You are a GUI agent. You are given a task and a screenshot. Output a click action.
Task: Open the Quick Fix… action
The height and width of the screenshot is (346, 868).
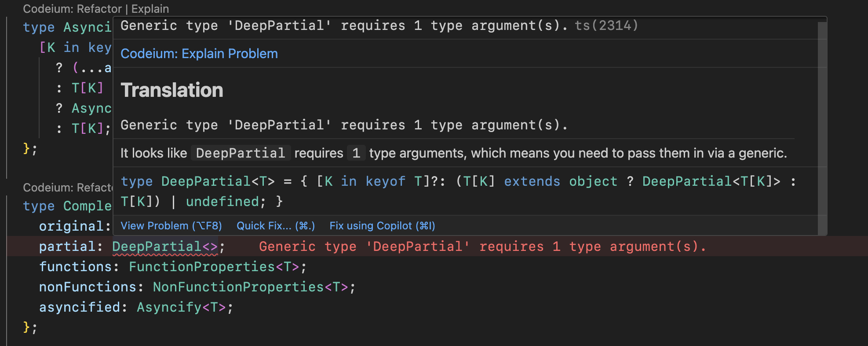click(x=276, y=226)
